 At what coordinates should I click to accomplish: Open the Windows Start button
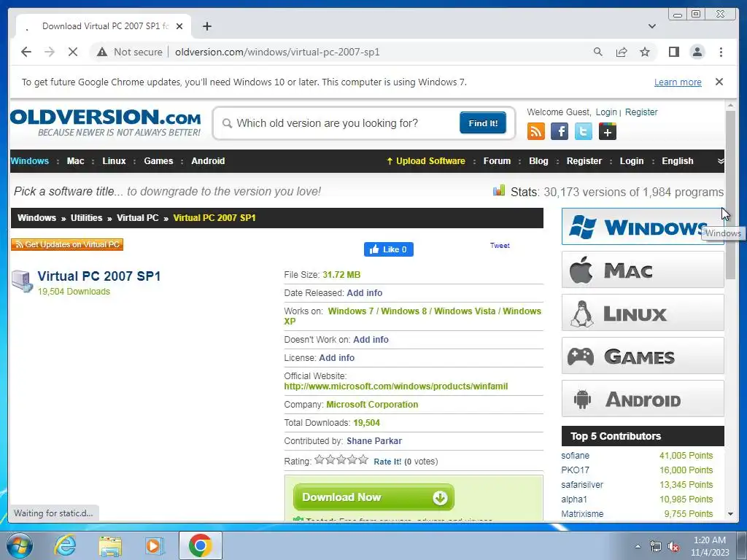[x=19, y=545]
